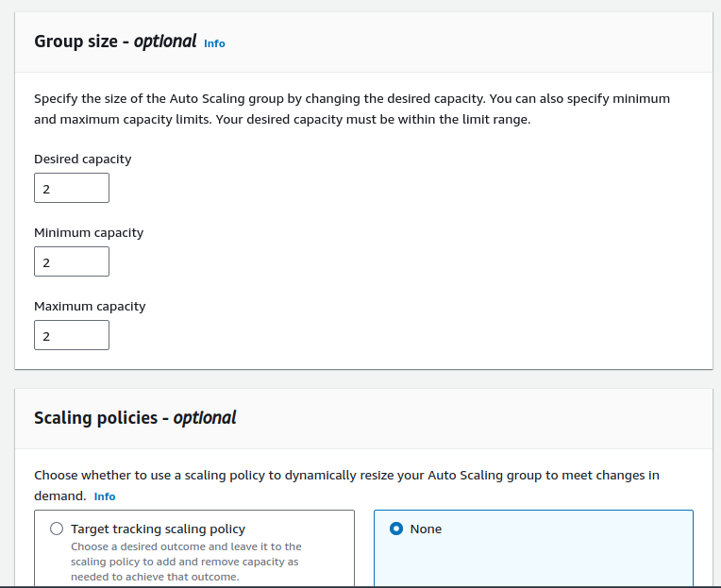The height and width of the screenshot is (588, 721).
Task: Open the Info link beside Group size
Action: 214,43
